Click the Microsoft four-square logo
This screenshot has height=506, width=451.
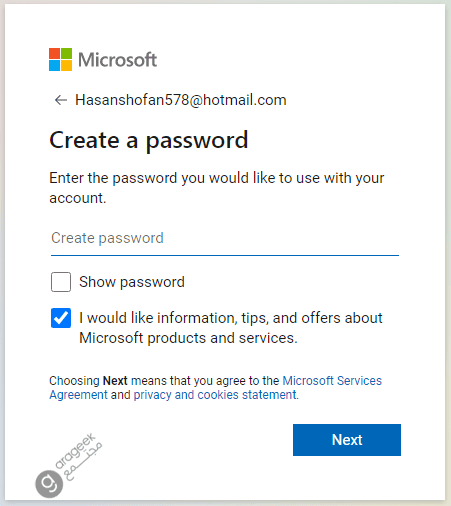click(60, 59)
